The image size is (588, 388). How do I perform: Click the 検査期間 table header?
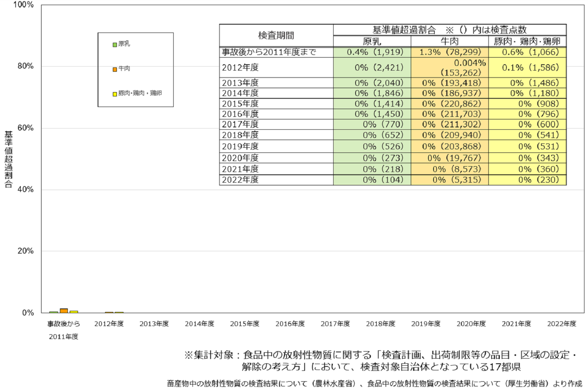click(x=276, y=36)
